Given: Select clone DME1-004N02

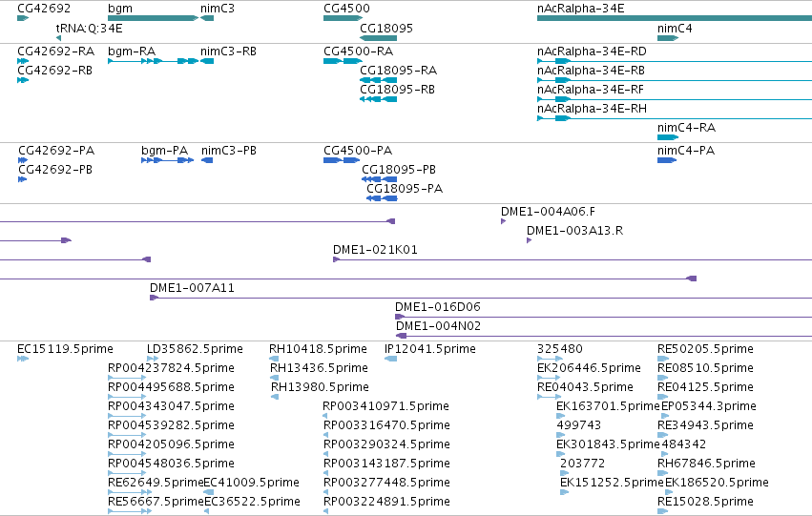Looking at the screenshot, I should 438,326.
